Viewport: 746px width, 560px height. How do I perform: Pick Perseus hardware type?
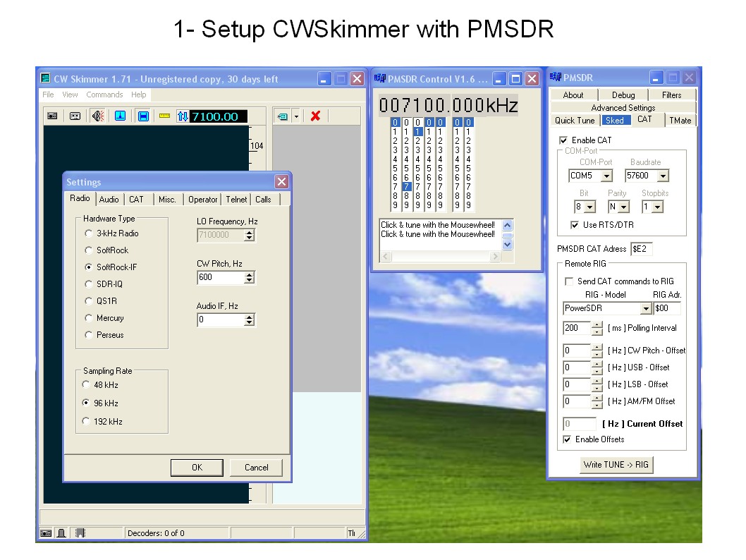point(89,335)
